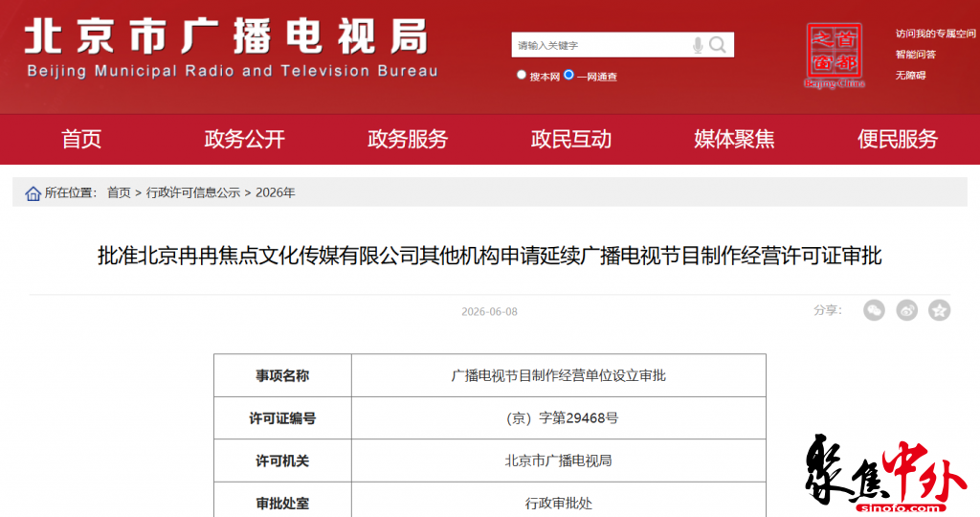The width and height of the screenshot is (980, 517).
Task: Open the 政民互动 navigation tab
Action: tap(570, 140)
